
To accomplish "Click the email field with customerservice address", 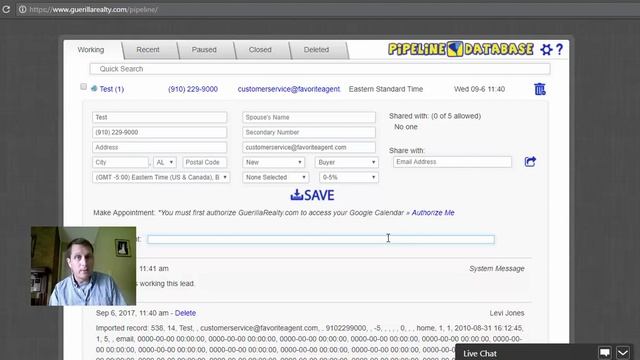I will (309, 148).
